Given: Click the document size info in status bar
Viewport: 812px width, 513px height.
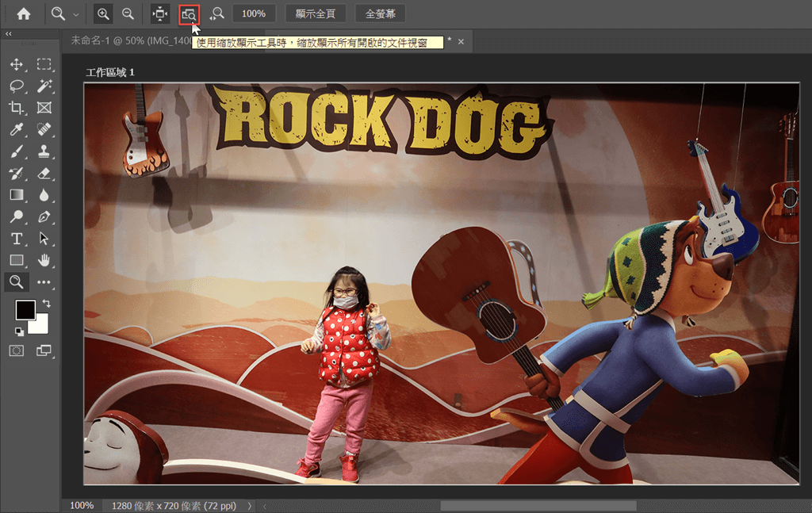Looking at the screenshot, I should coord(174,506).
